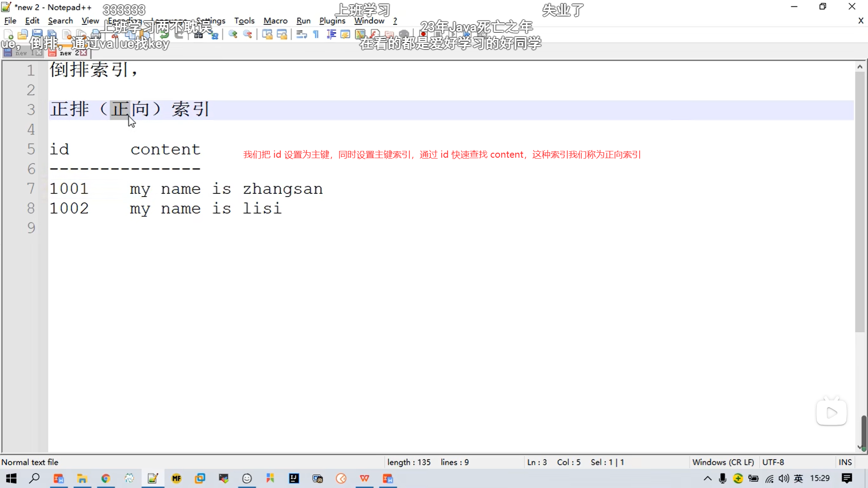868x488 pixels.
Task: Toggle INS insert mode in status bar
Action: (845, 462)
